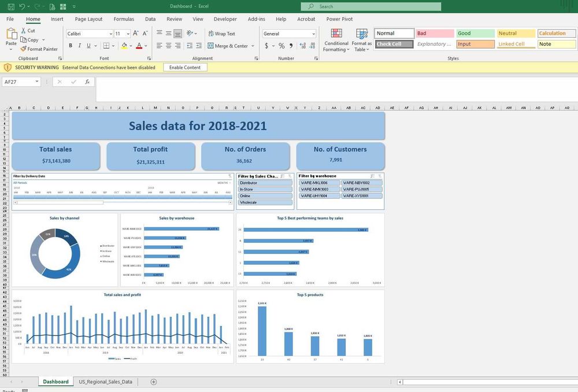This screenshot has width=578, height=392.
Task: Click Increase Indent icon
Action: pyautogui.click(x=199, y=46)
